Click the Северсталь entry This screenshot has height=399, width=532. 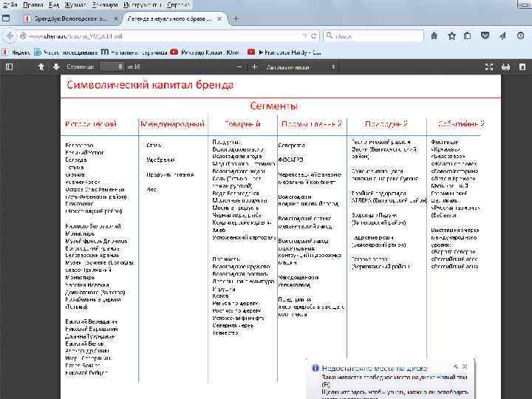point(292,146)
